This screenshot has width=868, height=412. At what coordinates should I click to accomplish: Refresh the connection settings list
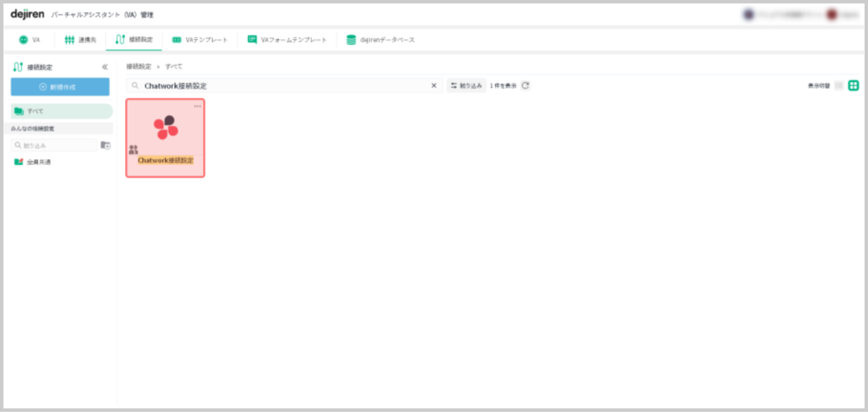(x=525, y=86)
